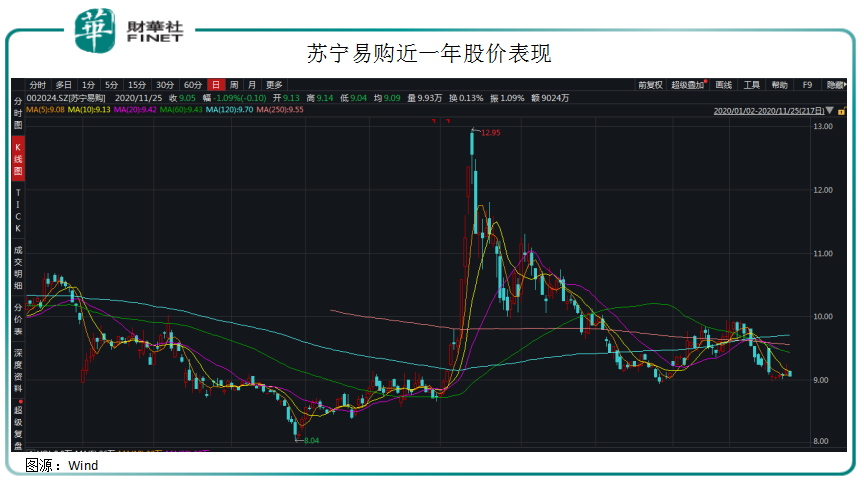Click the closing price 收 9.05
The width and height of the screenshot is (864, 483).
coord(182,98)
